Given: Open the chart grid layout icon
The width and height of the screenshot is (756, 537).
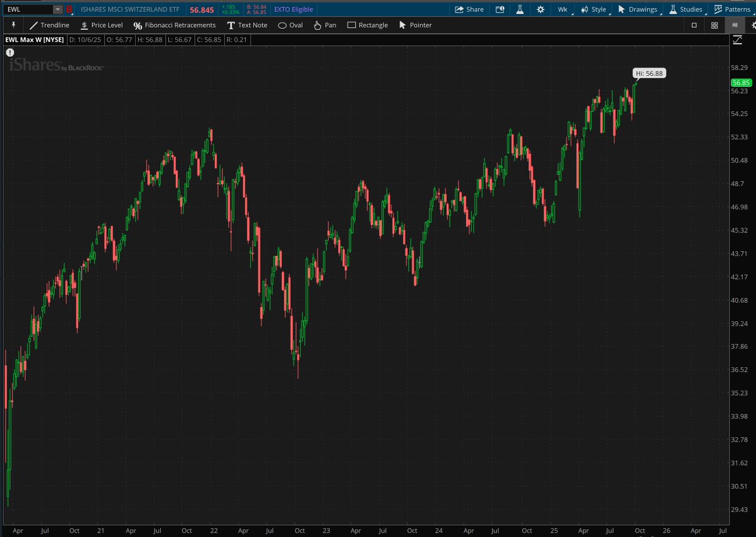Looking at the screenshot, I should click(714, 25).
